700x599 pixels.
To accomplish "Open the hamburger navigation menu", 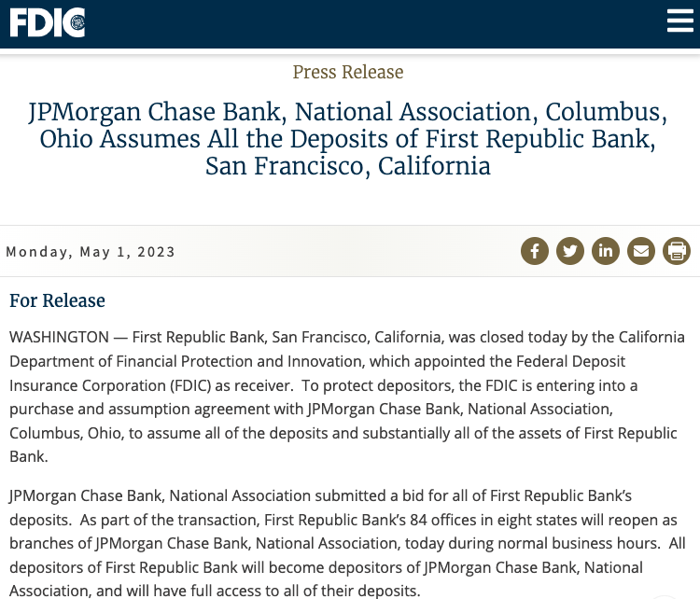I will tap(679, 21).
